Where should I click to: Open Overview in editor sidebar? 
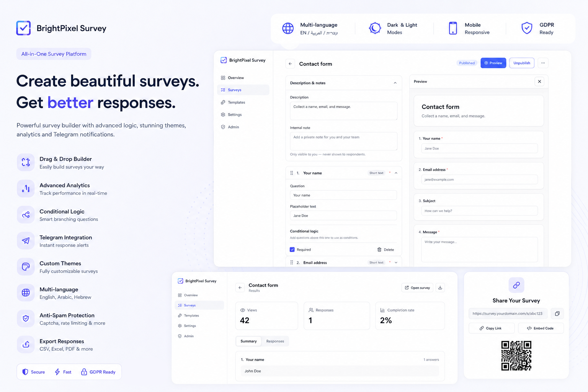coord(243,78)
